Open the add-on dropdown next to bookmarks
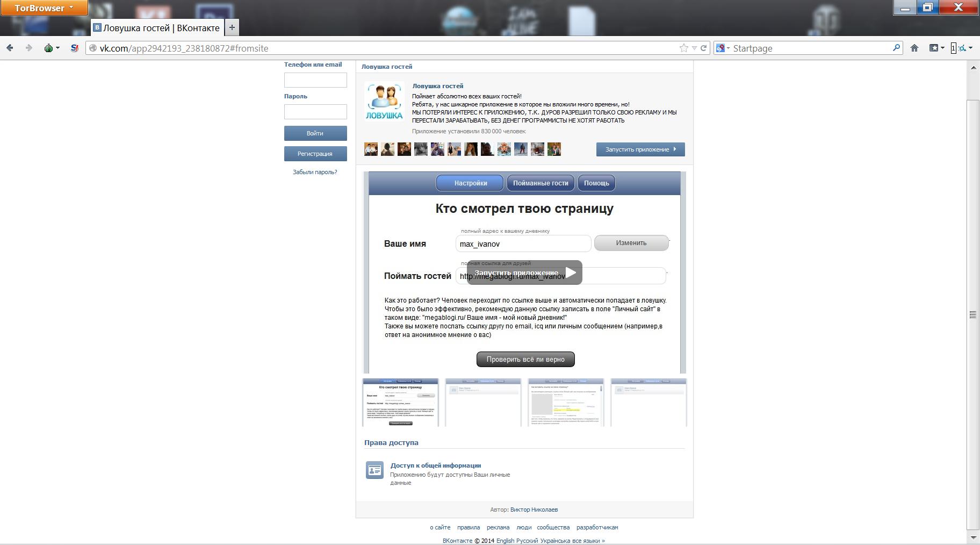The image size is (980, 545). (x=962, y=48)
